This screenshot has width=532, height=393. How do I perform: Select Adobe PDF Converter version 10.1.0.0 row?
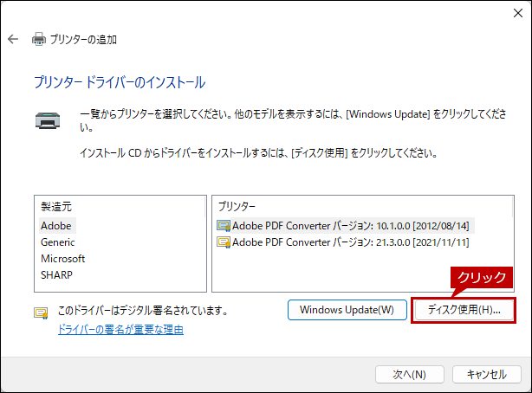coord(345,226)
